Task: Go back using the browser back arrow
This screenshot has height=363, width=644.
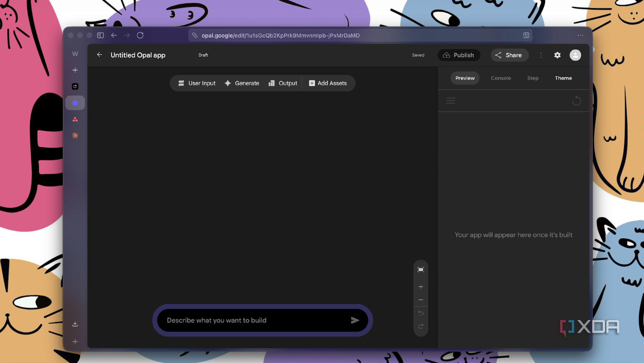Action: pos(114,35)
